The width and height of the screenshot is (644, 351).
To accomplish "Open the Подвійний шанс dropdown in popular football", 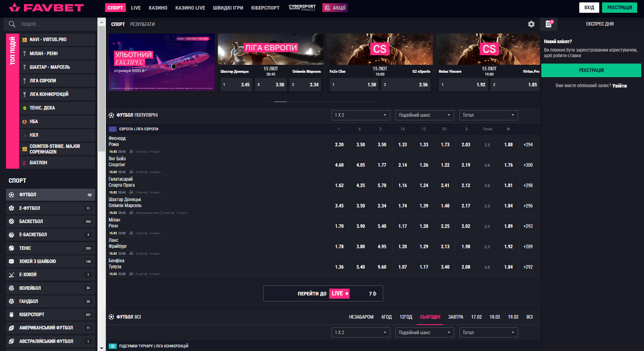I will 425,115.
